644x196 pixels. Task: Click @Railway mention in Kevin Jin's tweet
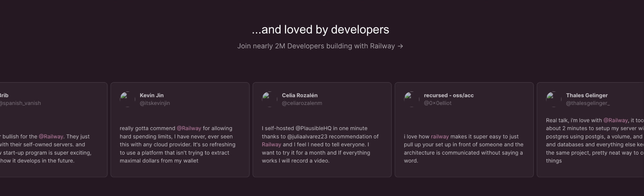(x=189, y=128)
